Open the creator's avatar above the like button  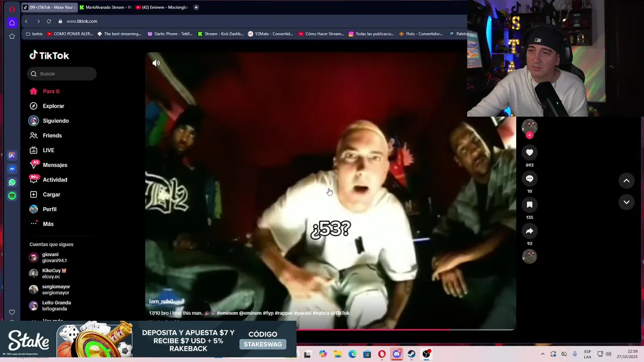[529, 126]
